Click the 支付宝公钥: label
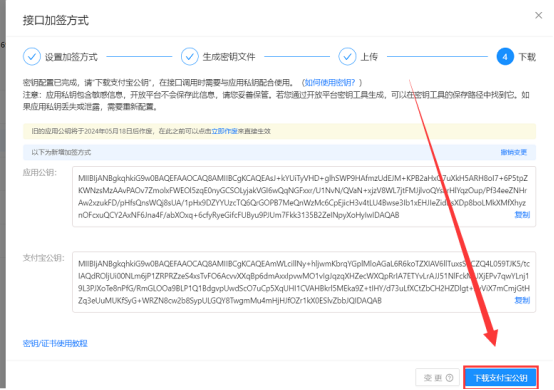The width and height of the screenshot is (554, 390). click(44, 258)
